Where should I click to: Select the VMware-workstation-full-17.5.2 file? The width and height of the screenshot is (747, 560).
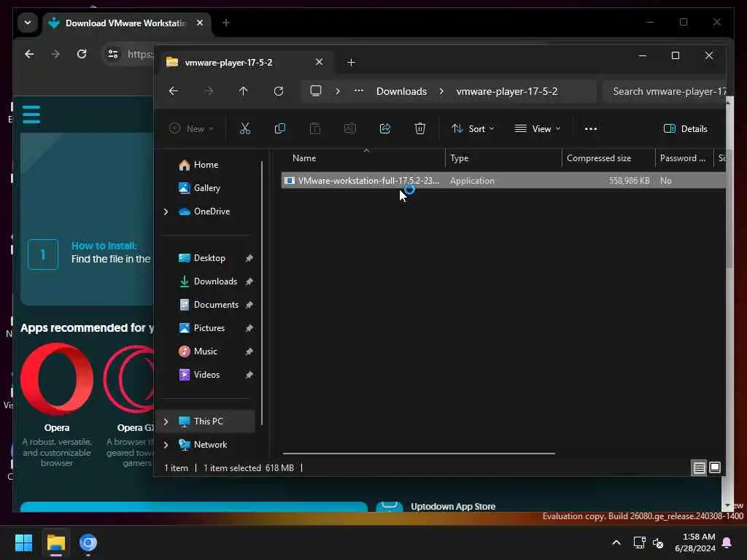(x=503, y=181)
